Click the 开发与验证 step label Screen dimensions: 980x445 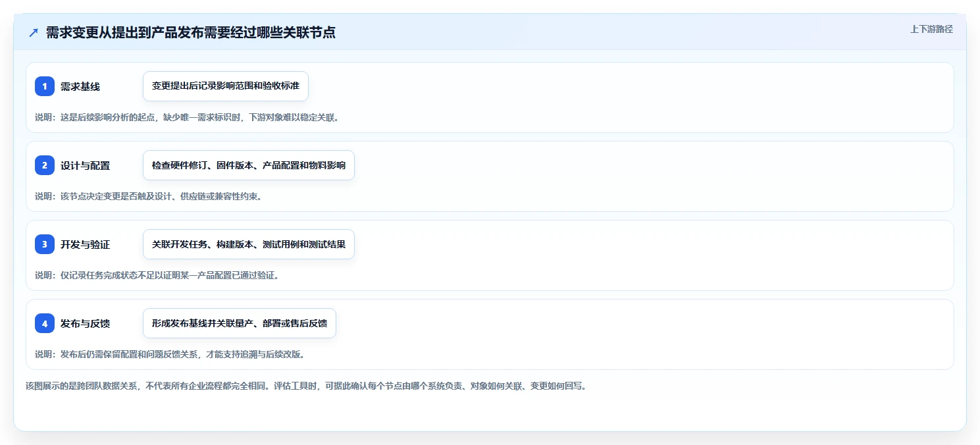point(86,245)
